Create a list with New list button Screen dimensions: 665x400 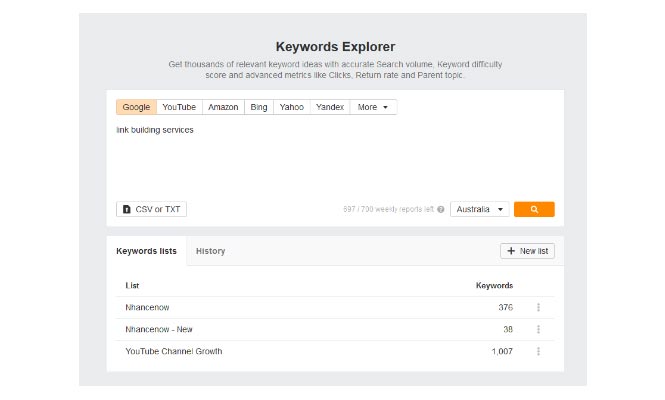(x=527, y=251)
